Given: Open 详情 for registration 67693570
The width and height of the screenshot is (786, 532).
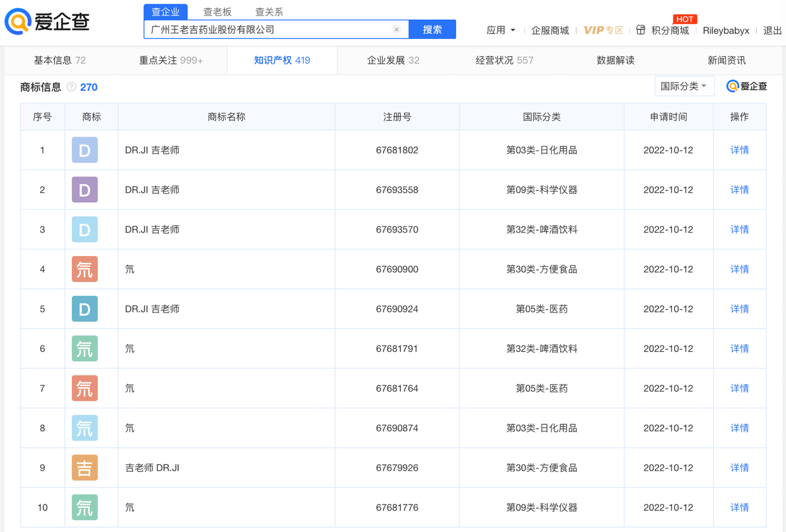Looking at the screenshot, I should point(740,230).
